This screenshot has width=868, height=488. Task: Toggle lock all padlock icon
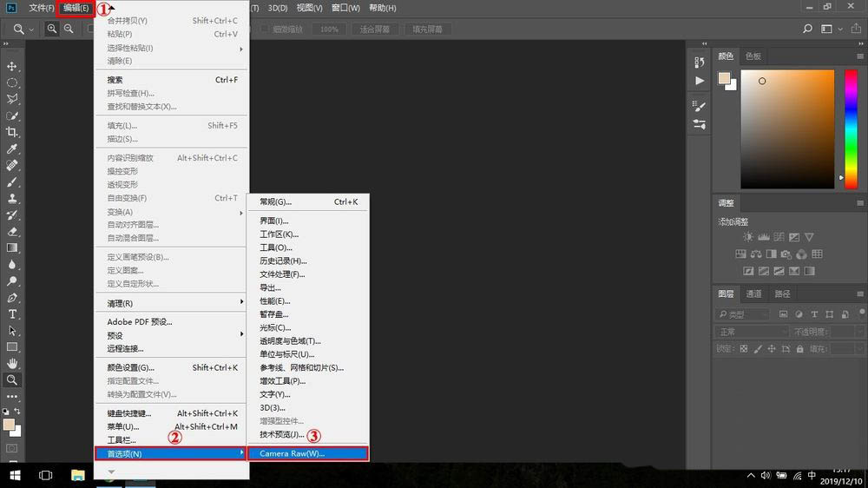800,349
